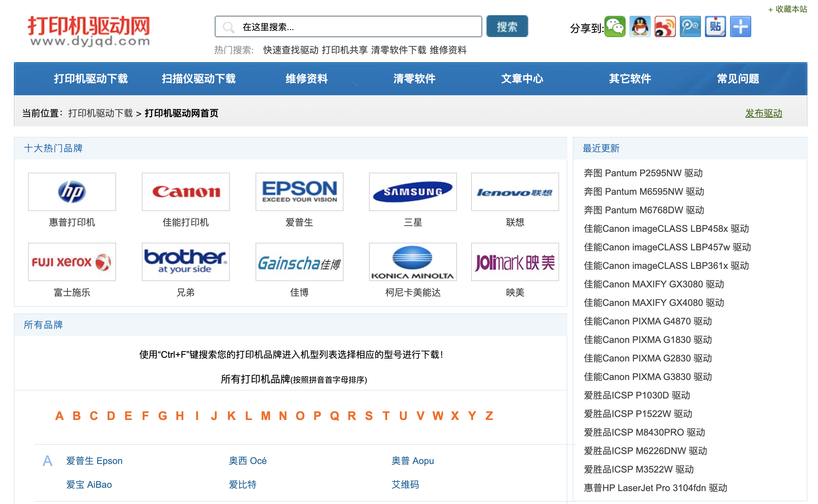Screen dimensions: 818x504
Task: Open 佳能Canon MAXIFY GX3080 驱动
Action: tap(654, 284)
